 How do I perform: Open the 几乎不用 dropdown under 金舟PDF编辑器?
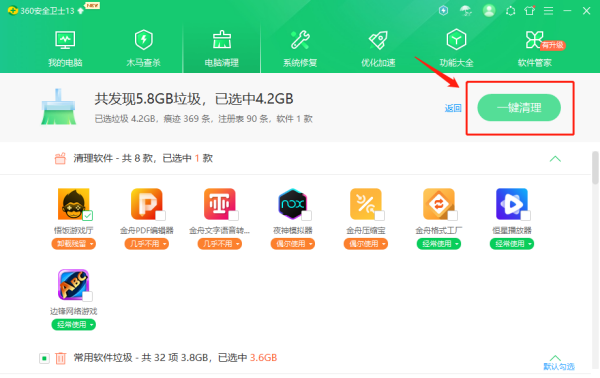[147, 244]
